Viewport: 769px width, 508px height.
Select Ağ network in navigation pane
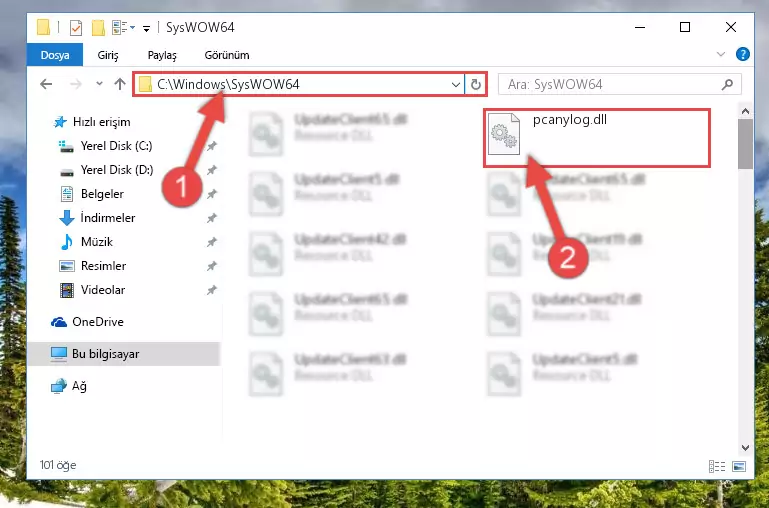tap(69, 386)
